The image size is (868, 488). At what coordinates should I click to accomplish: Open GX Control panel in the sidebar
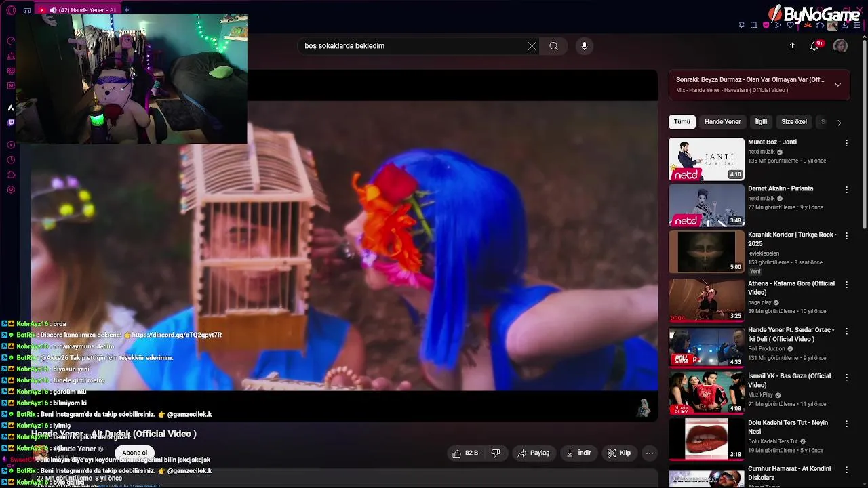(11, 41)
